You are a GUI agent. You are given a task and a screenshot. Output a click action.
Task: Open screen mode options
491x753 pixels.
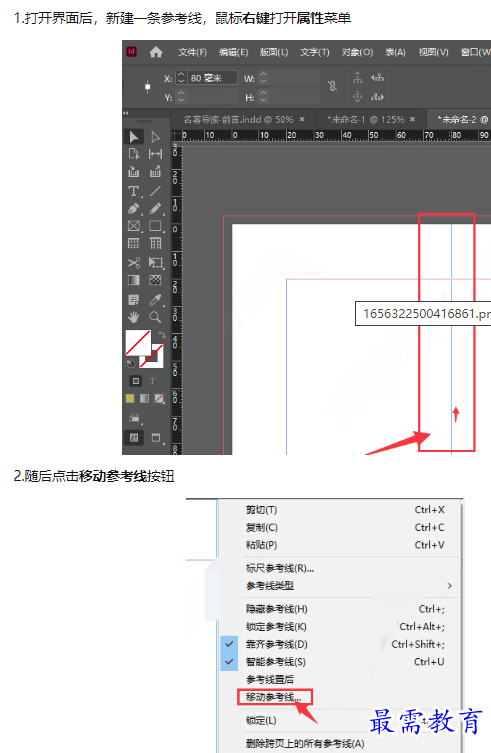pos(156,437)
